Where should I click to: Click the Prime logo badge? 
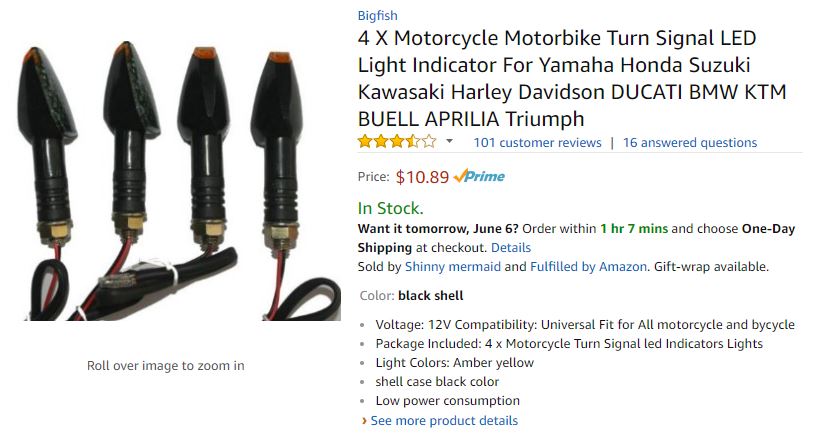pyautogui.click(x=479, y=176)
